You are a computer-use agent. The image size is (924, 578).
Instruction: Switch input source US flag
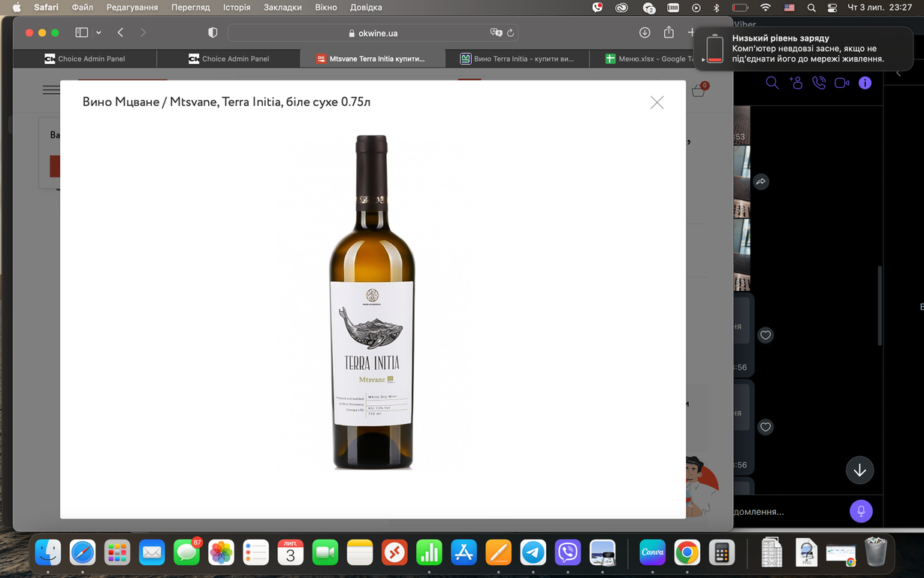pos(790,8)
